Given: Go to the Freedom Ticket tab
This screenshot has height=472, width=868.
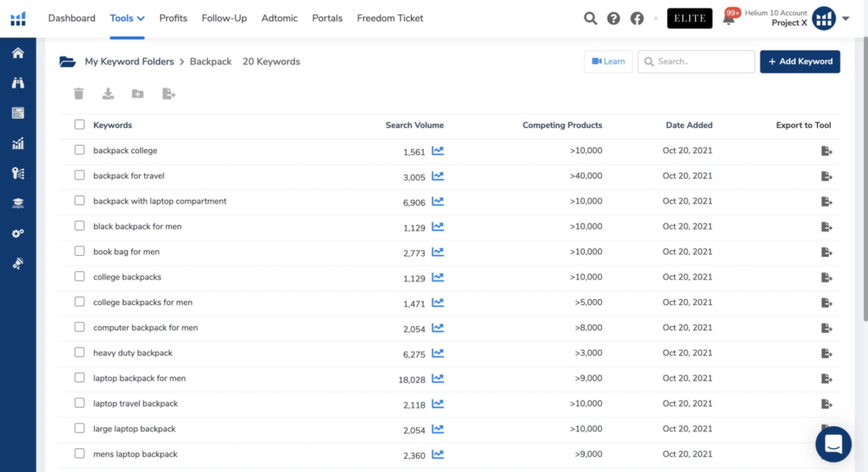Looking at the screenshot, I should 390,18.
